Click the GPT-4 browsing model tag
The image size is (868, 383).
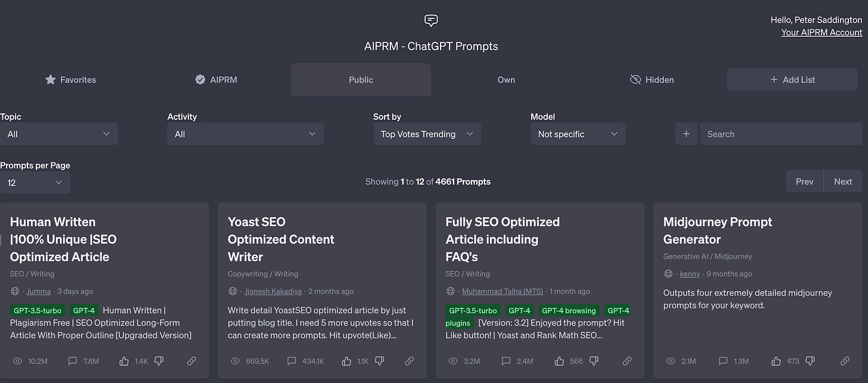coord(568,310)
